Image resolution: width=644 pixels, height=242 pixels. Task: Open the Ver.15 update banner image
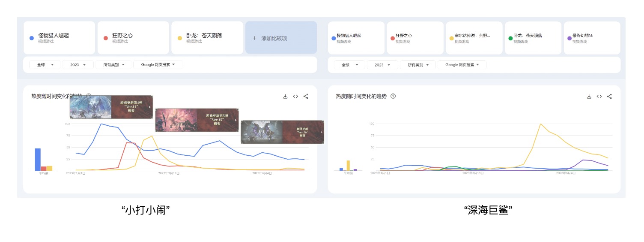(197, 120)
